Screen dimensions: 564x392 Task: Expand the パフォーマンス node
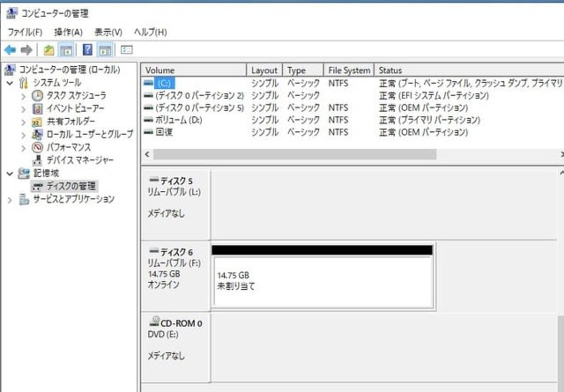[24, 148]
